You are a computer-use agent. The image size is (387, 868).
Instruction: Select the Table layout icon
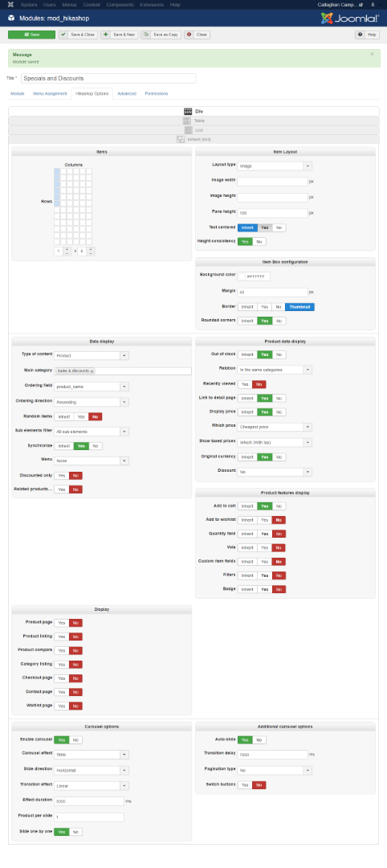click(186, 120)
